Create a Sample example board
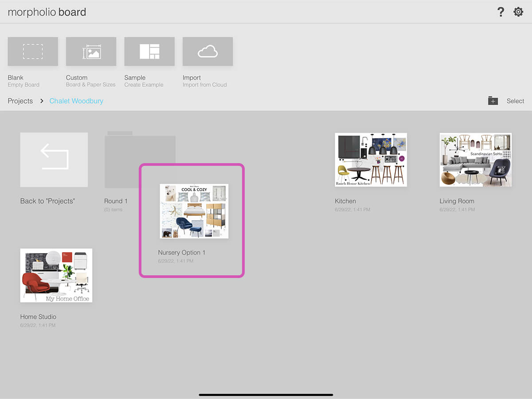Screen dimensions: 532x399 [149, 51]
